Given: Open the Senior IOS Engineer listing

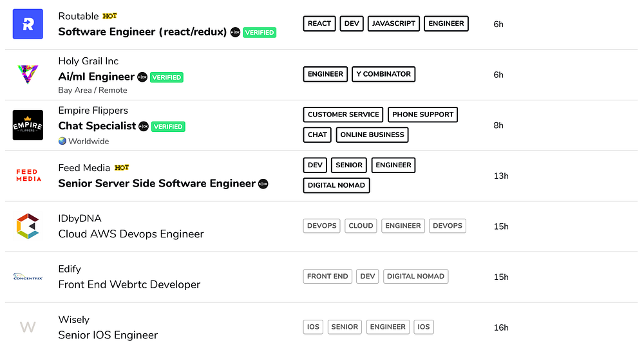Looking at the screenshot, I should coord(108,335).
